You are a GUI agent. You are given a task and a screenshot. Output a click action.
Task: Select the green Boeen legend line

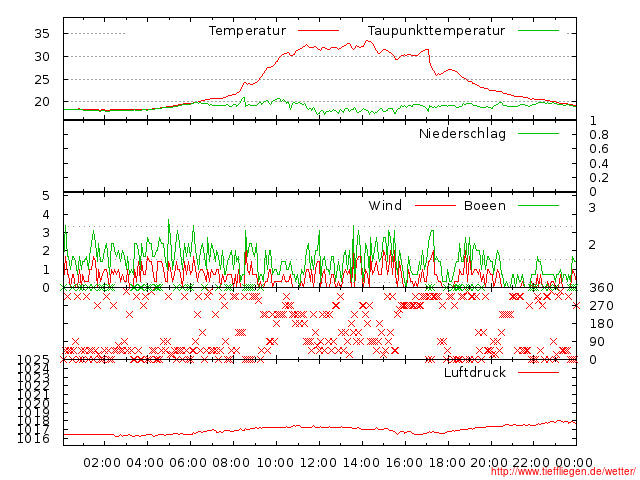pos(538,205)
